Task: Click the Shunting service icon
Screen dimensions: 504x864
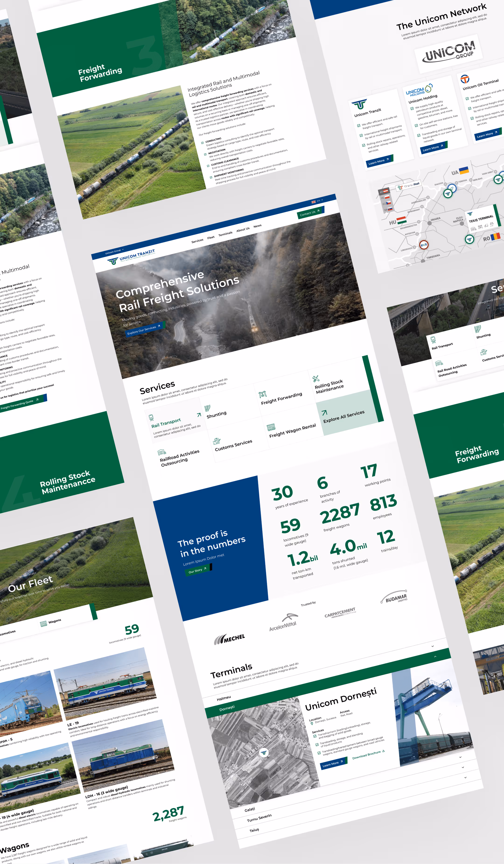Action: pyautogui.click(x=207, y=408)
